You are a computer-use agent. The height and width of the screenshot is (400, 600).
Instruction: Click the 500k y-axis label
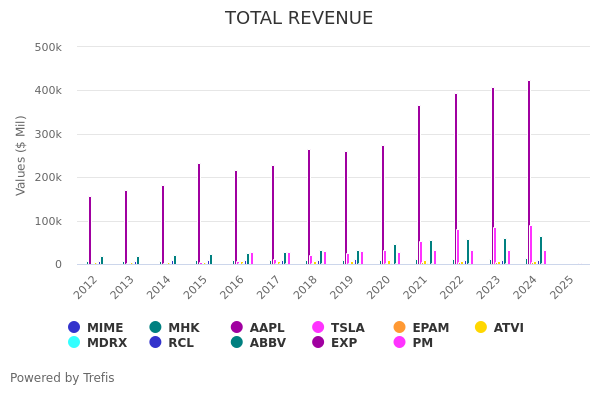point(48,47)
